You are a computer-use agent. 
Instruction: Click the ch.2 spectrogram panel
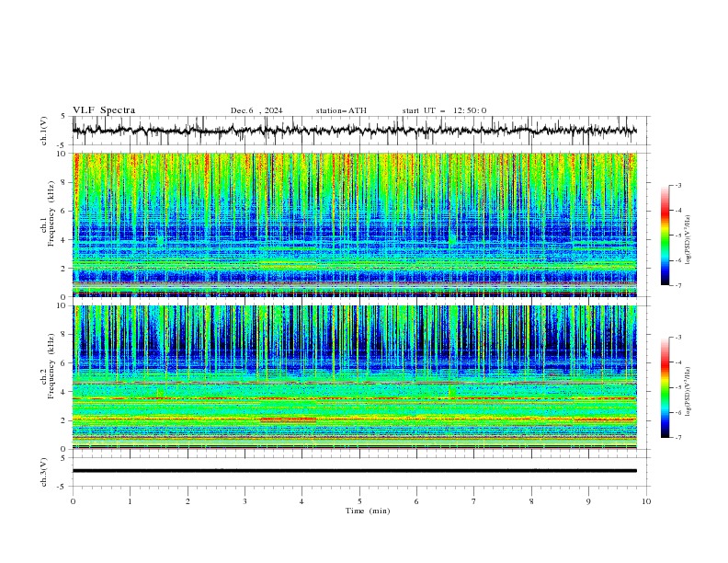pyautogui.click(x=355, y=377)
